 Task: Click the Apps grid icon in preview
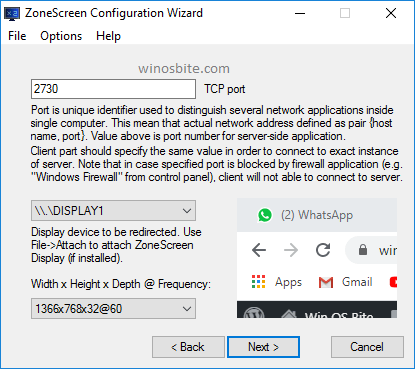tap(259, 282)
